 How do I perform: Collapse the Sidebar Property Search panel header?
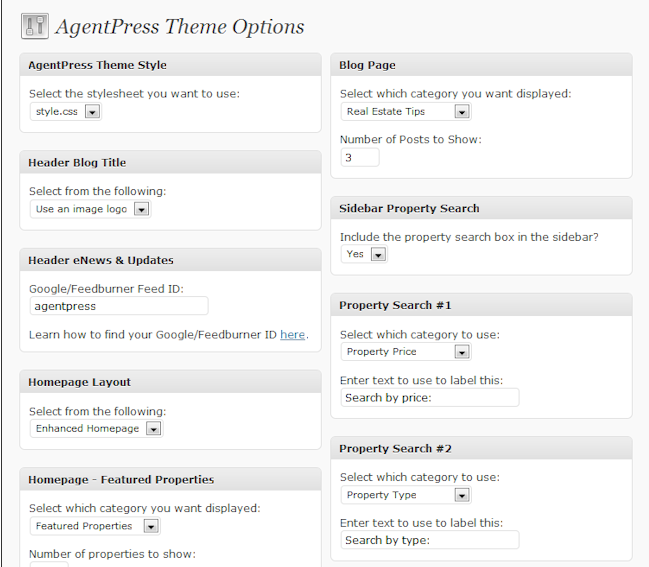[481, 208]
